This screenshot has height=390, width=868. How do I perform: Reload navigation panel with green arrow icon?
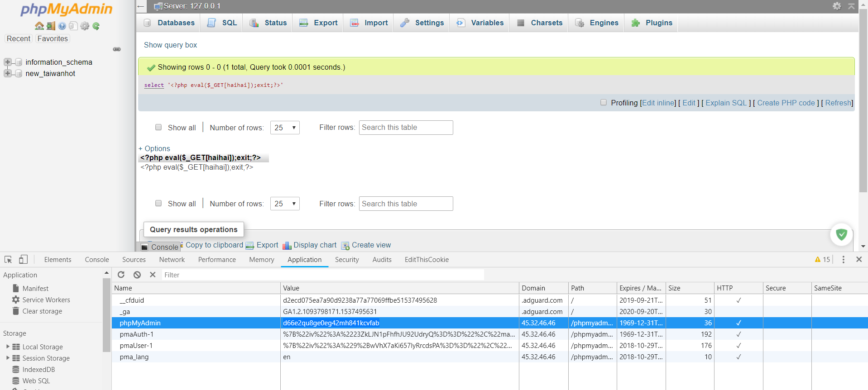(x=96, y=26)
